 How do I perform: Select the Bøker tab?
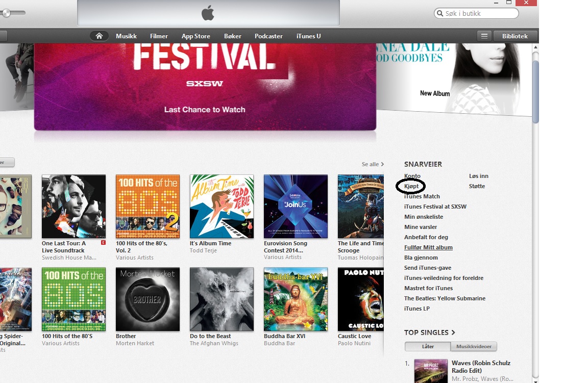point(233,36)
